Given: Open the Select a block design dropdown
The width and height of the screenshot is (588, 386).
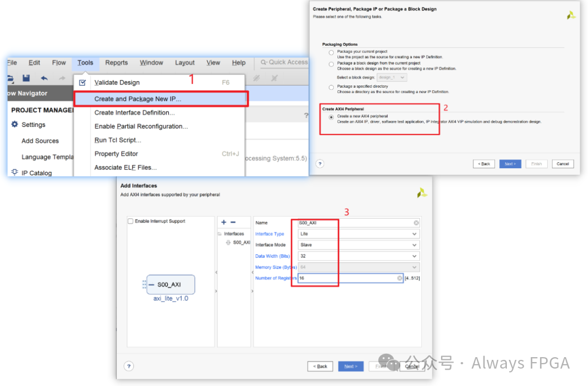Looking at the screenshot, I should [x=392, y=77].
